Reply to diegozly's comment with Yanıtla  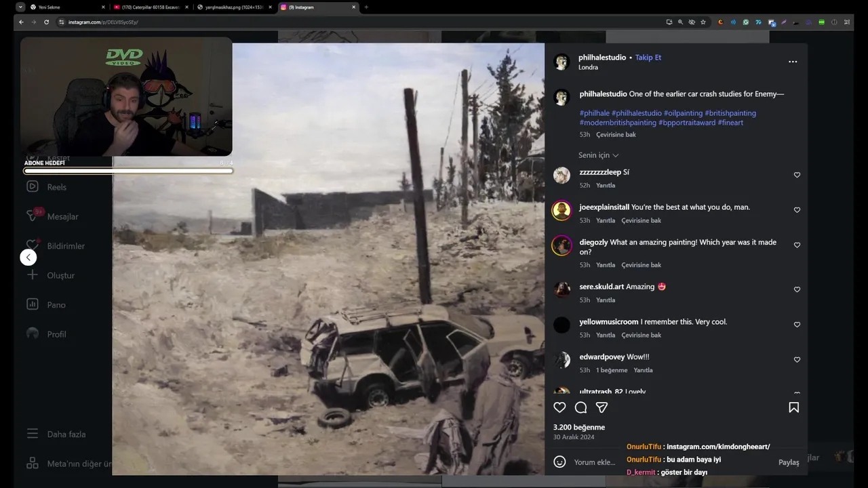tap(606, 265)
